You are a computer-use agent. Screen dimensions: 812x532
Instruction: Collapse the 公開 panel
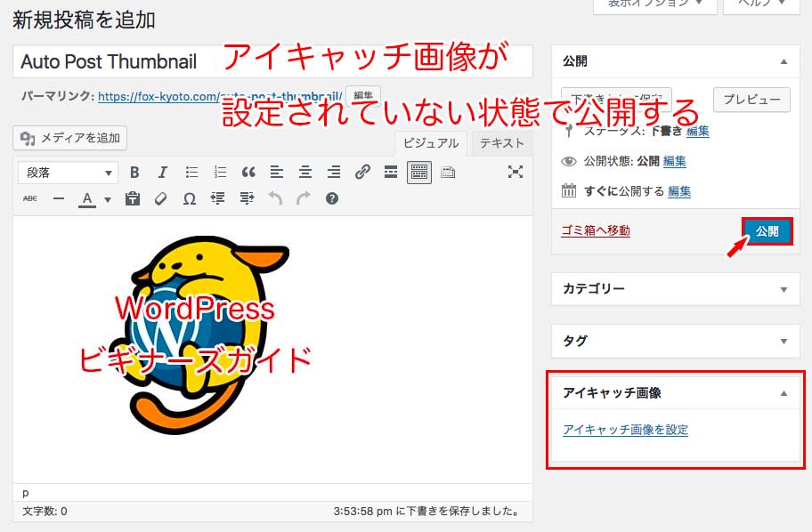[x=784, y=61]
